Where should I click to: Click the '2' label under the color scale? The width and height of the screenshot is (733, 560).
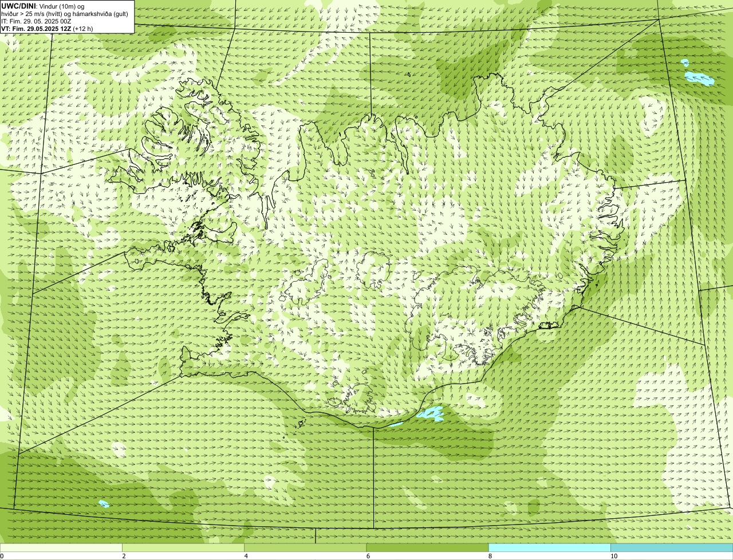pos(124,556)
